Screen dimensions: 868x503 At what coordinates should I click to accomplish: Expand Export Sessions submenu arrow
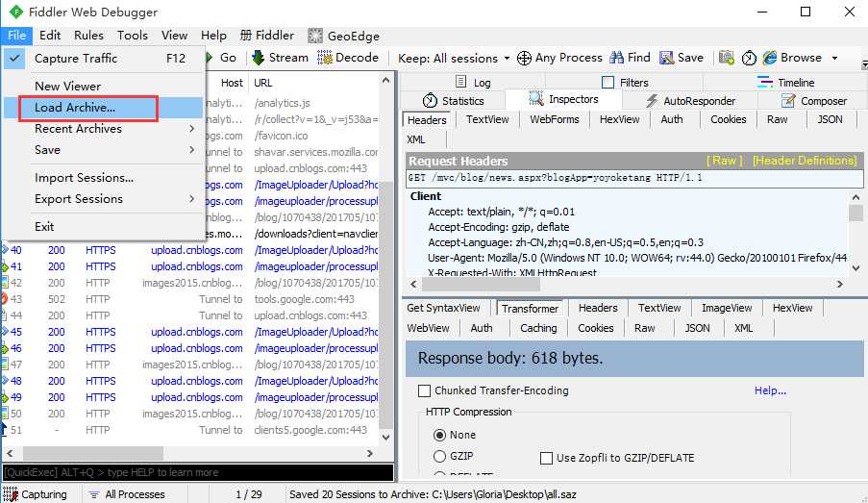click(191, 198)
